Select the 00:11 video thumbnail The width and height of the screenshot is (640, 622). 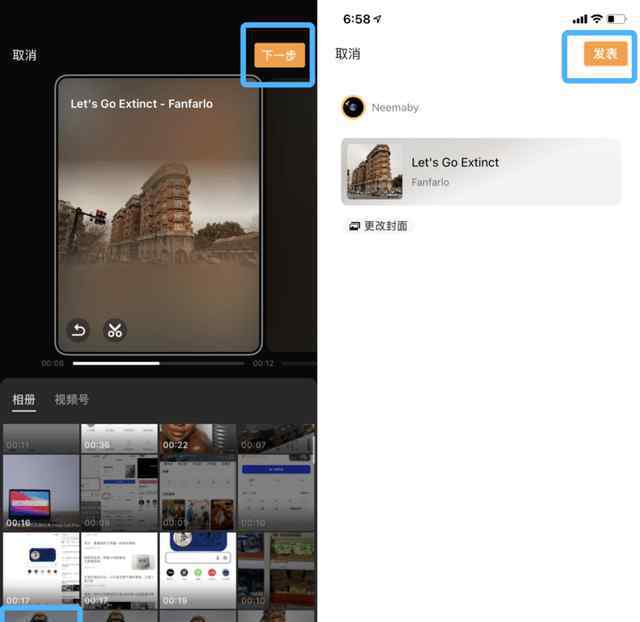[x=41, y=439]
